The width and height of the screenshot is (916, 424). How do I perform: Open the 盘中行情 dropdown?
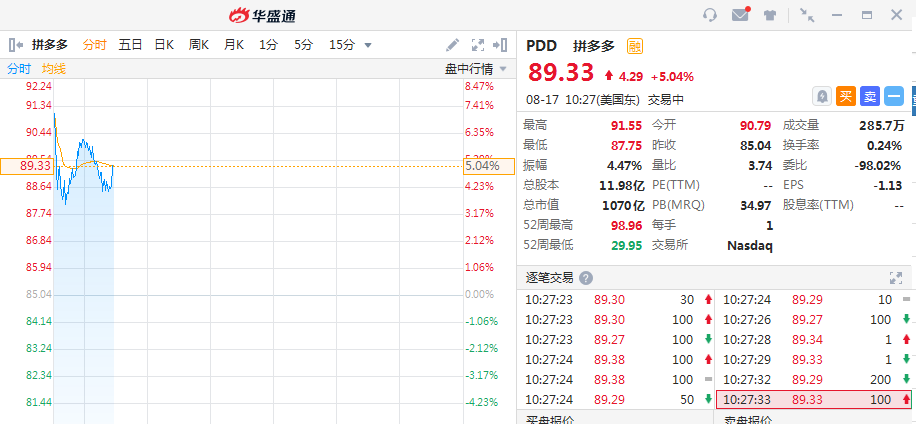coord(476,69)
